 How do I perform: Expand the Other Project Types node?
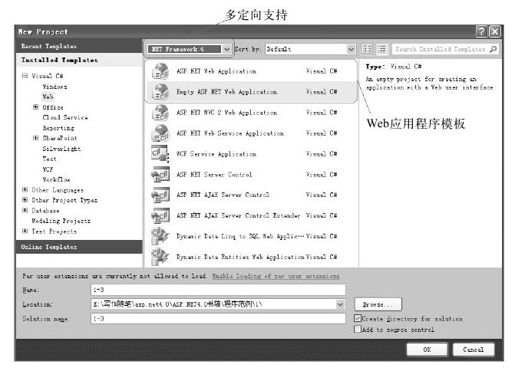(x=25, y=200)
